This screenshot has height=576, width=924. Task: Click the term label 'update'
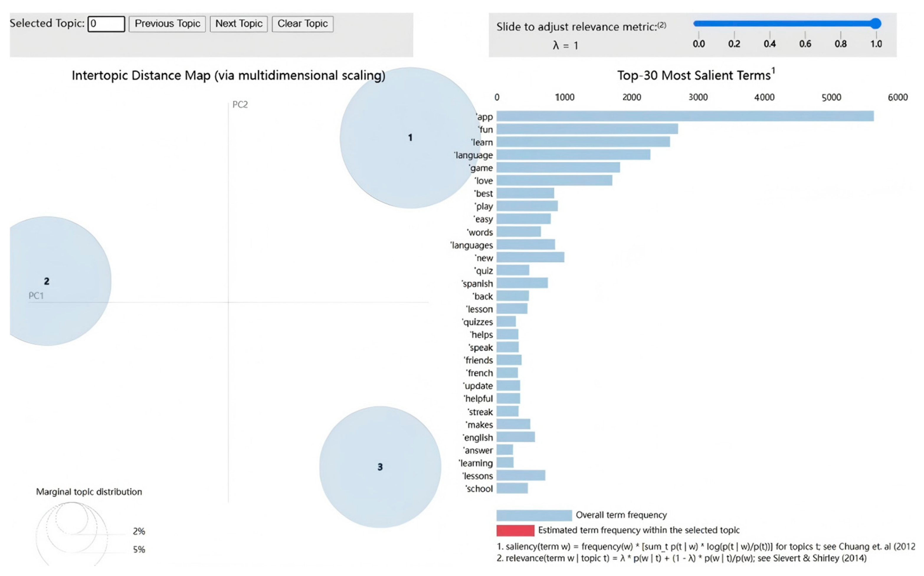478,386
